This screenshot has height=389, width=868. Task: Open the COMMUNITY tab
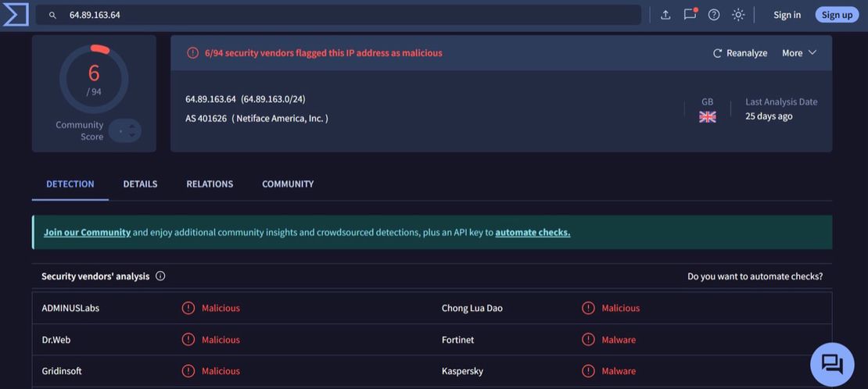pyautogui.click(x=288, y=184)
